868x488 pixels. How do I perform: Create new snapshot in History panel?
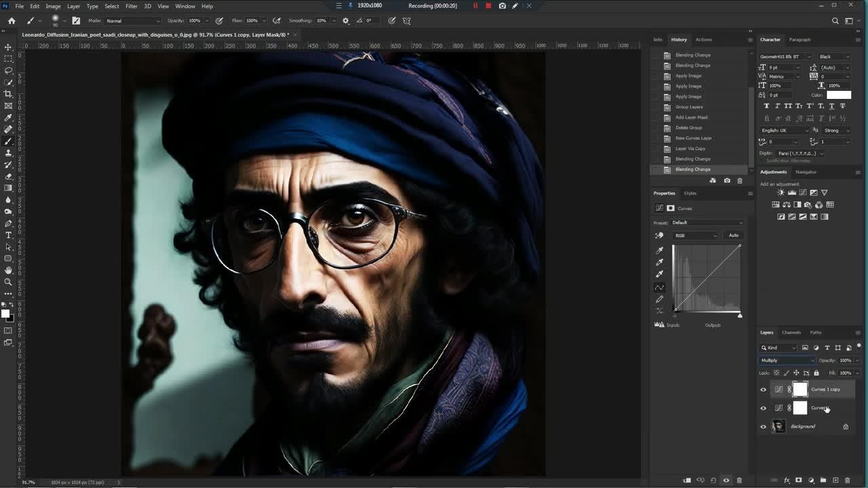click(x=727, y=181)
